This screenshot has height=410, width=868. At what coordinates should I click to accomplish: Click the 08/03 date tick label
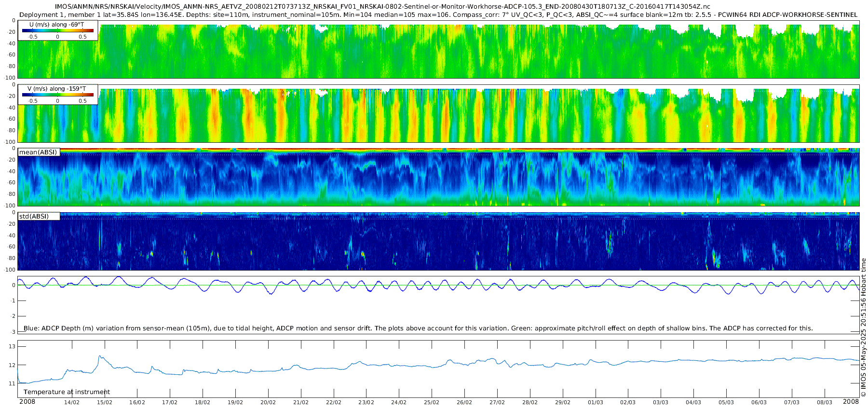pos(825,402)
